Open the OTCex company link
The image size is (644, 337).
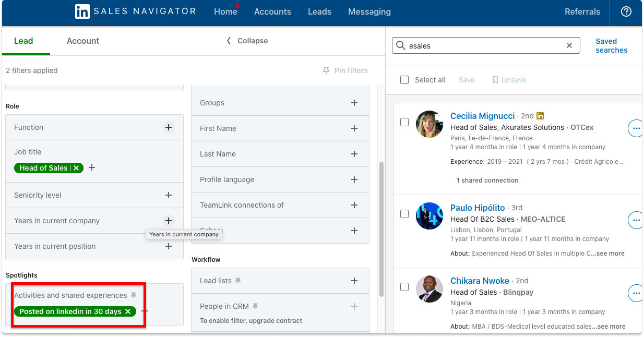(582, 127)
